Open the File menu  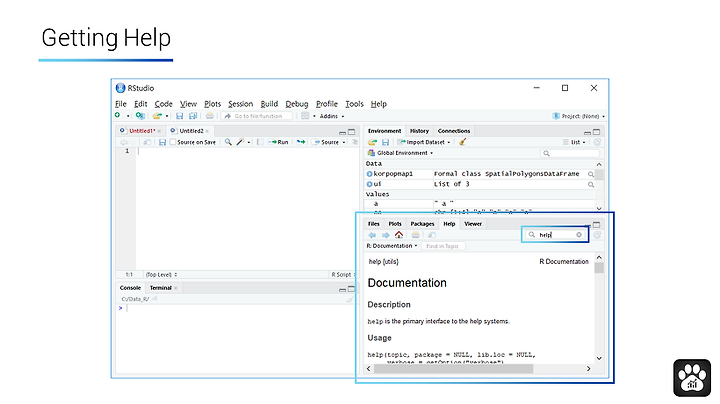121,104
